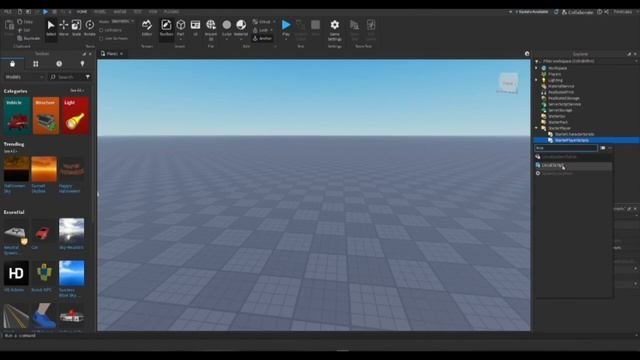Choose LocalScript from insert object list

[x=573, y=165]
